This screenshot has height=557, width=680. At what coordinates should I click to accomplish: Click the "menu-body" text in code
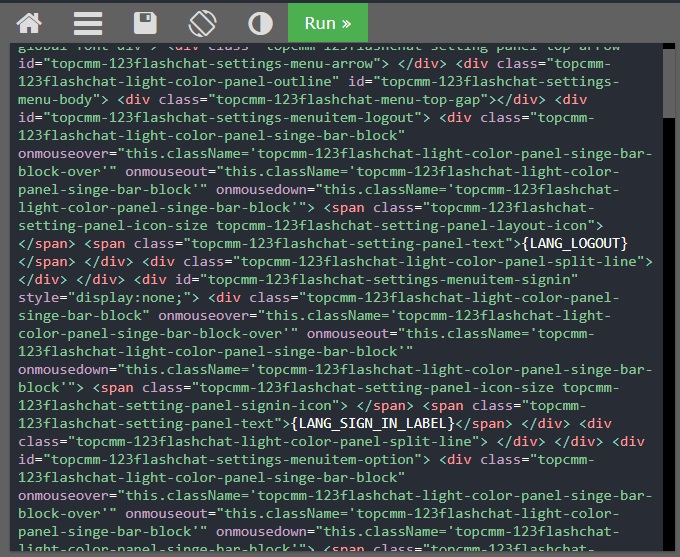[x=55, y=100]
